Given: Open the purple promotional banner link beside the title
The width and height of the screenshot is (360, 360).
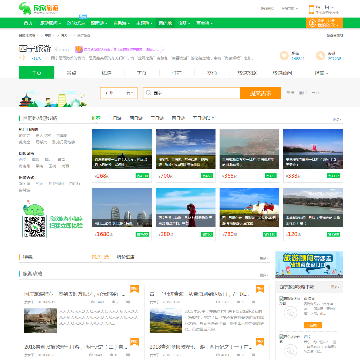Looking at the screenshot, I should tap(120, 49).
